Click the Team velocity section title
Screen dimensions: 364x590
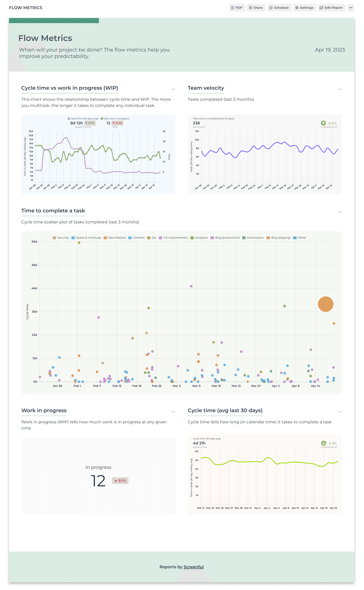[206, 88]
